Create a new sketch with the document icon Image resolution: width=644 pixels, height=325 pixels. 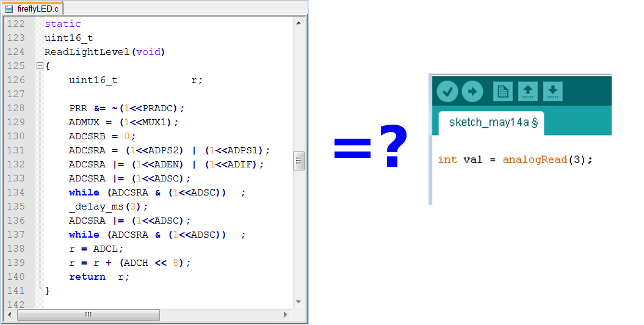[x=503, y=91]
